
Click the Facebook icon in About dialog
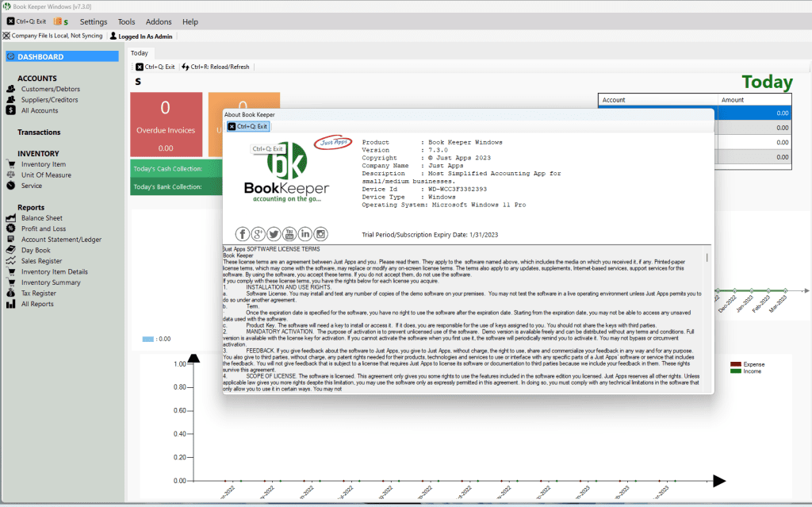point(243,233)
